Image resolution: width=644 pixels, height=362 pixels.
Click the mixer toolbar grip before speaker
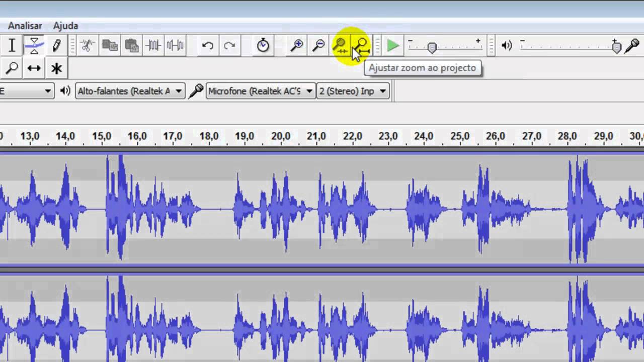tap(491, 46)
